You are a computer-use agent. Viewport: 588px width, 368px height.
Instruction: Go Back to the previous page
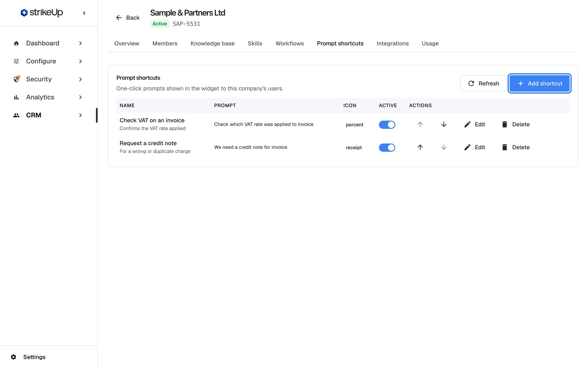pos(128,18)
